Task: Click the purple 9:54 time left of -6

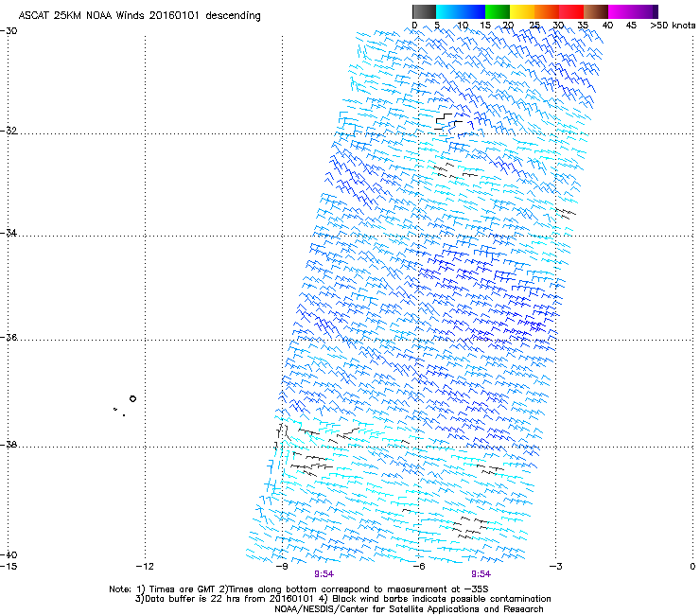Action: pos(324,574)
